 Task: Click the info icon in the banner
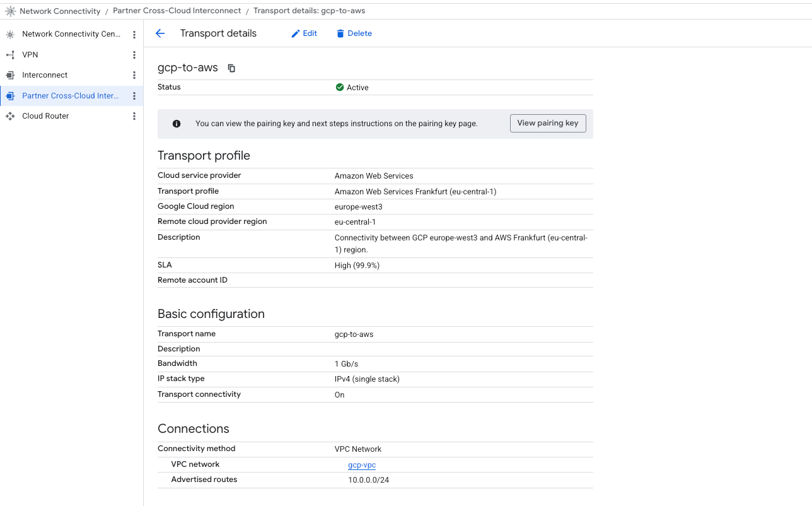coord(177,124)
